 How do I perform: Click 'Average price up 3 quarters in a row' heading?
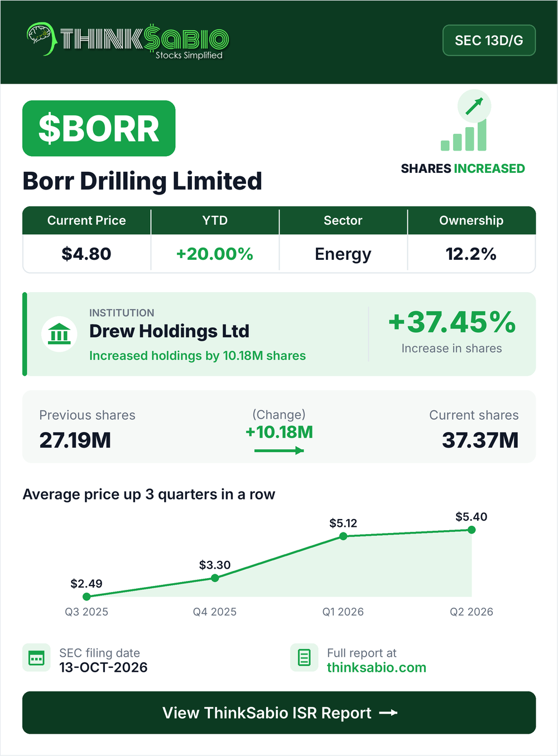click(149, 495)
